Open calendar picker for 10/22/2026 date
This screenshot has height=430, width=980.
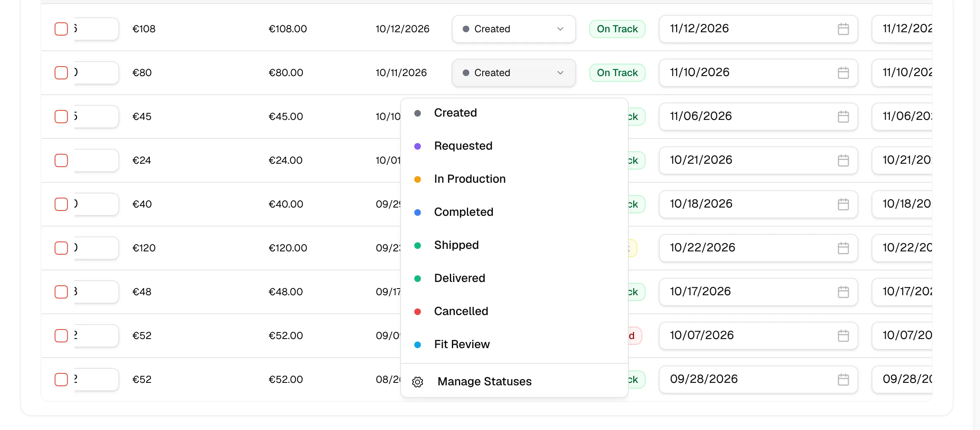843,248
